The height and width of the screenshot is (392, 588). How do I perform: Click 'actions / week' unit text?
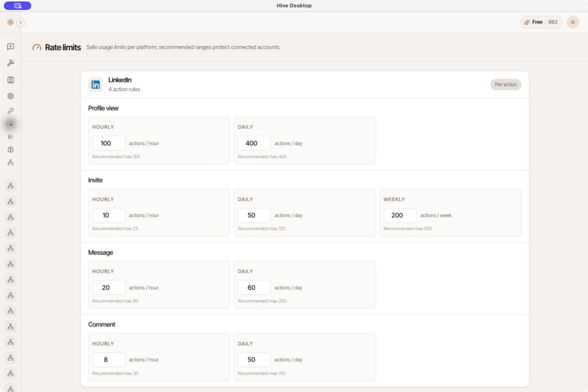click(436, 215)
